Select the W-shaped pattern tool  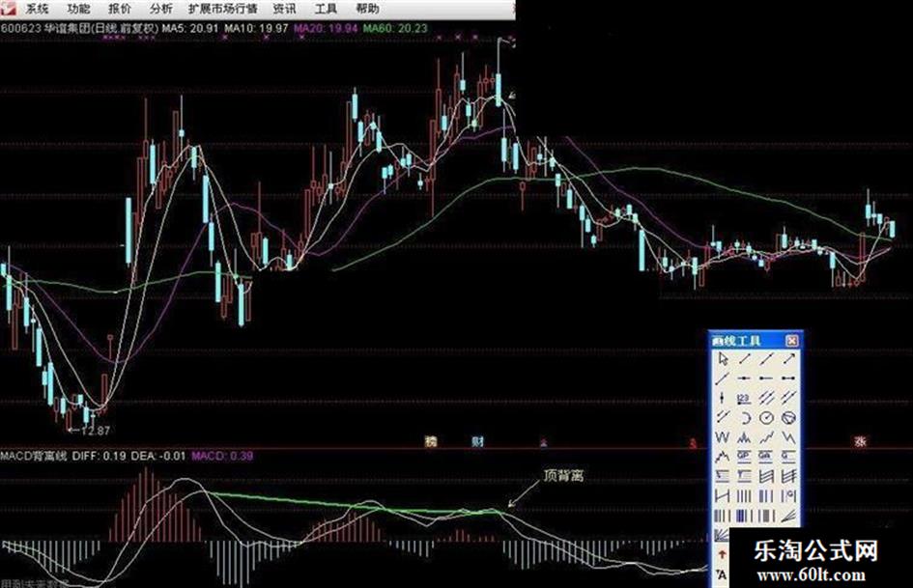click(722, 437)
